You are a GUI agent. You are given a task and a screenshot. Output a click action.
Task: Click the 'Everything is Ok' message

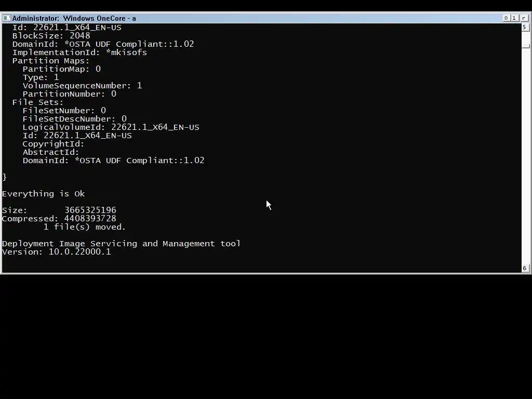[x=44, y=194]
